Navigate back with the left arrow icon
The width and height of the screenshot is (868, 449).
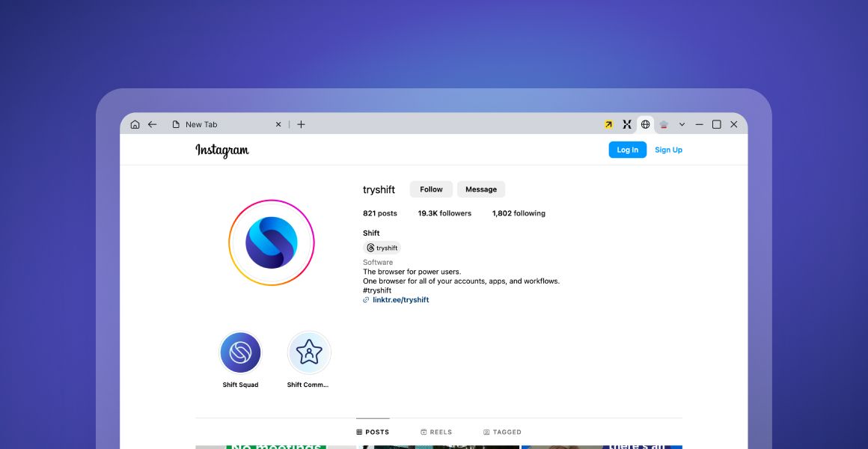click(x=152, y=124)
